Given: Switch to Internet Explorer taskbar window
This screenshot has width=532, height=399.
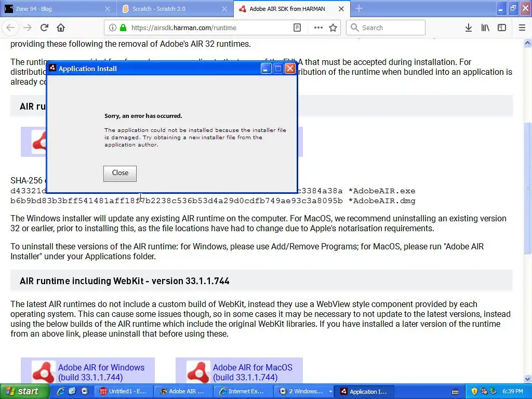Looking at the screenshot, I should click(x=243, y=391).
